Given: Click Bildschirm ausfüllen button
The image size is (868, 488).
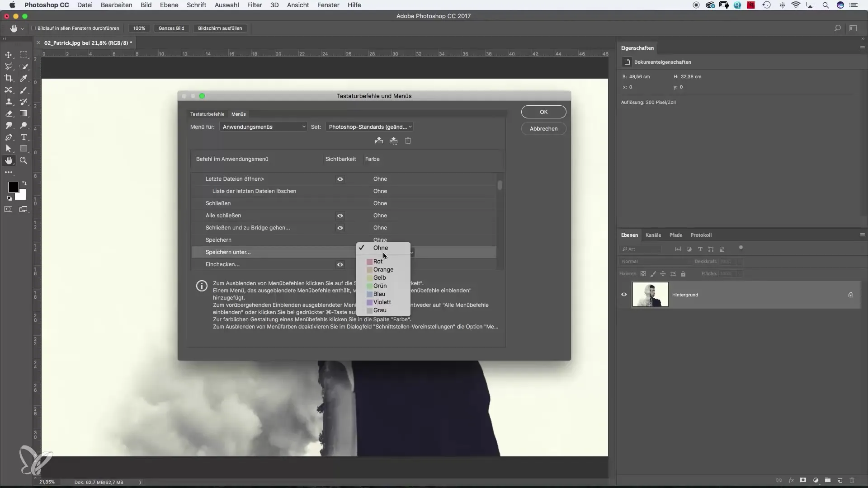Looking at the screenshot, I should click(x=220, y=28).
